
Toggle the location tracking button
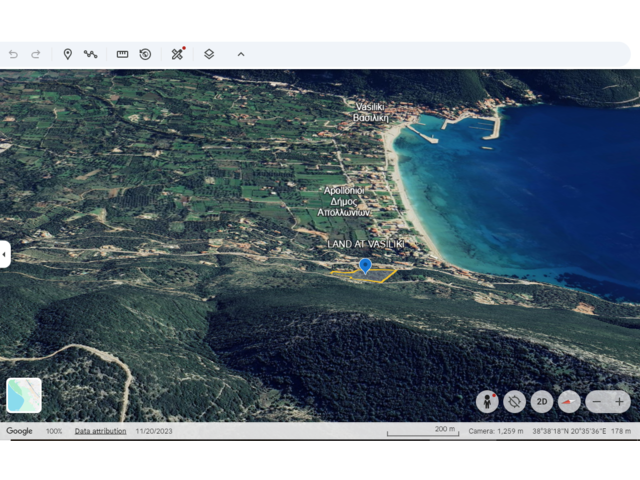coord(515,401)
